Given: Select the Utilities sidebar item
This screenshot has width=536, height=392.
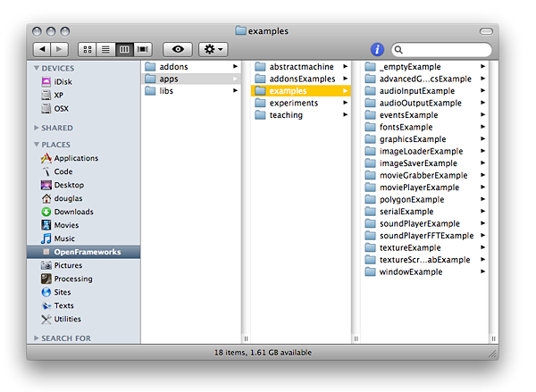Looking at the screenshot, I should [x=67, y=319].
